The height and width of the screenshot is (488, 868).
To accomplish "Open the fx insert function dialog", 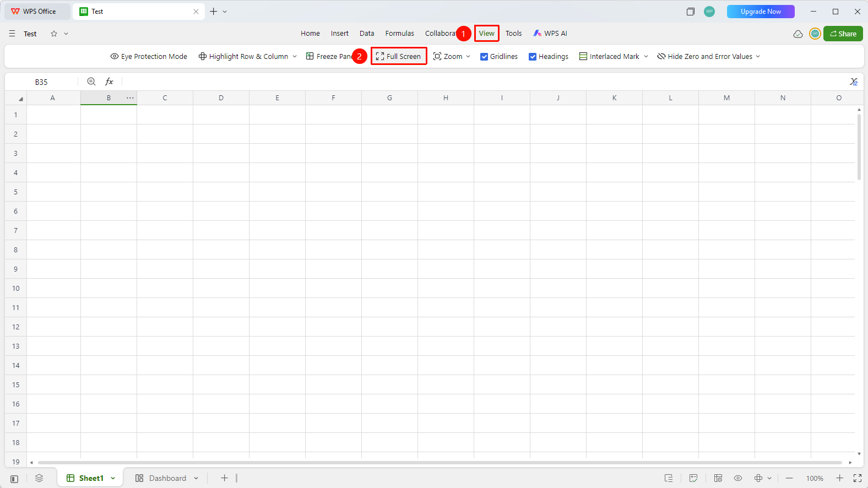I will [109, 82].
